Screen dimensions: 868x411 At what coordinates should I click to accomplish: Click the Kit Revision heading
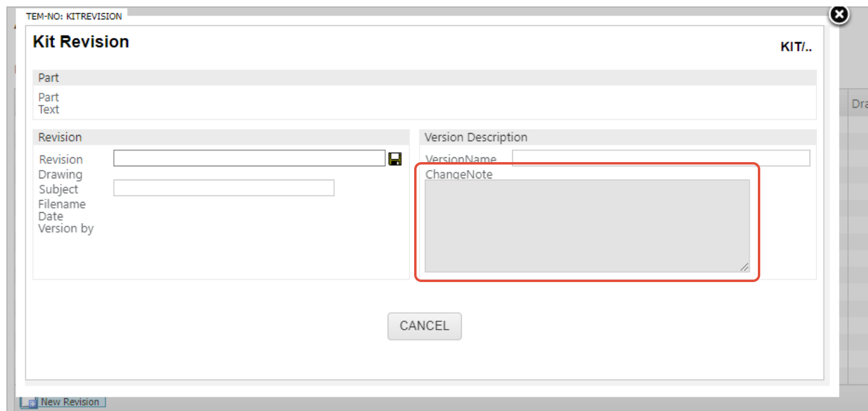click(x=81, y=42)
